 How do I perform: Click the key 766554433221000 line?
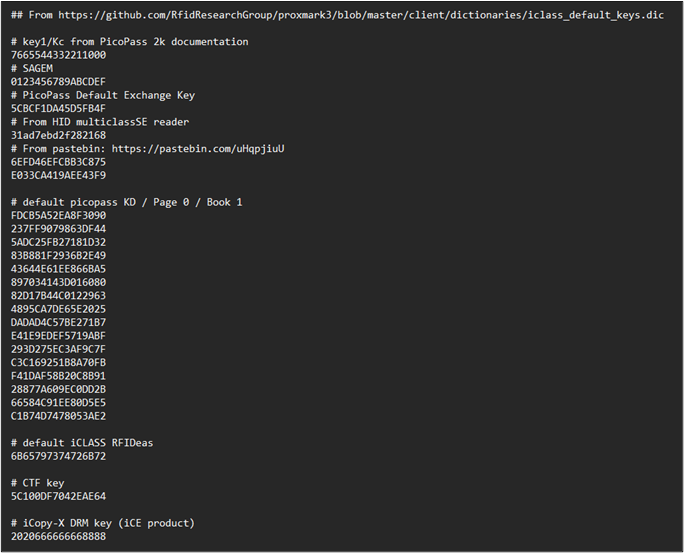(58, 55)
